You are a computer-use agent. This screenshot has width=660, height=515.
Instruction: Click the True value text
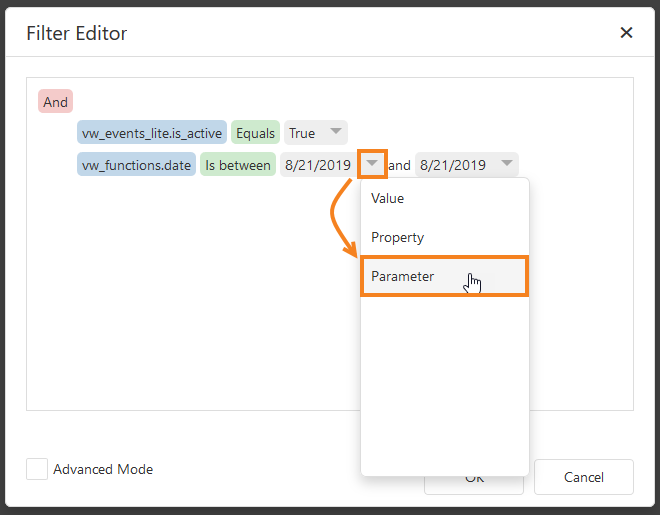point(302,133)
